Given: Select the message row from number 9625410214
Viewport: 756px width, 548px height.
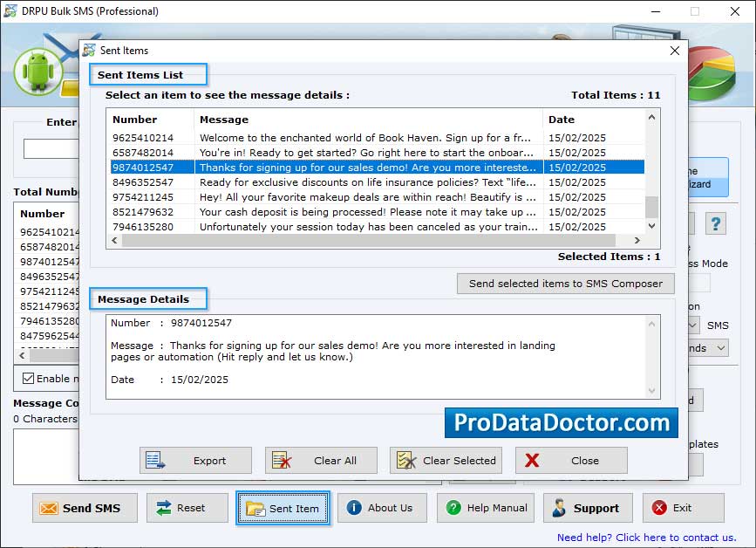Looking at the screenshot, I should [349, 135].
